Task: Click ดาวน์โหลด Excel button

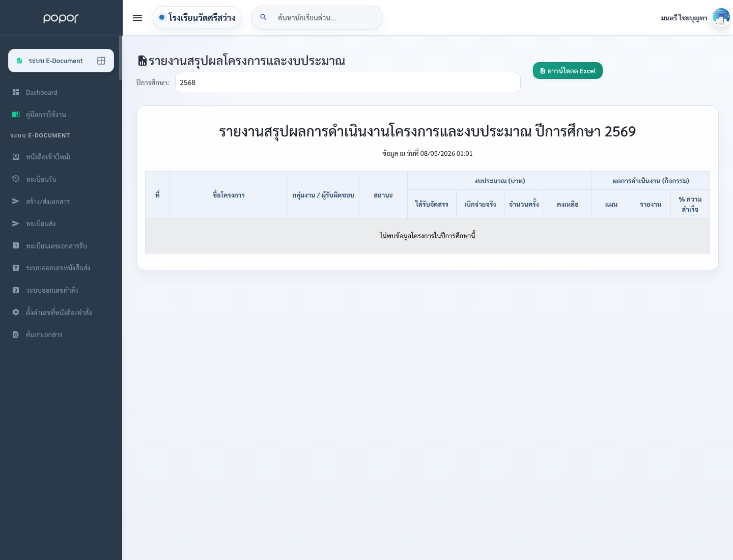Action: pyautogui.click(x=568, y=71)
